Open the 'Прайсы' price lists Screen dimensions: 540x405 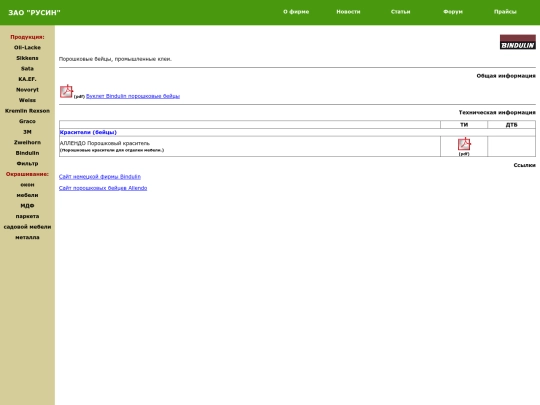(505, 12)
